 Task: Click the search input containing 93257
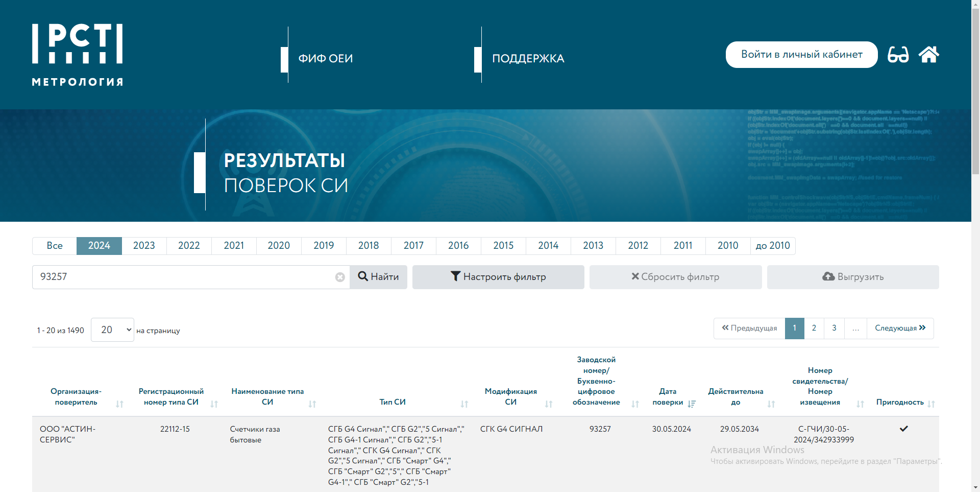[x=184, y=277]
